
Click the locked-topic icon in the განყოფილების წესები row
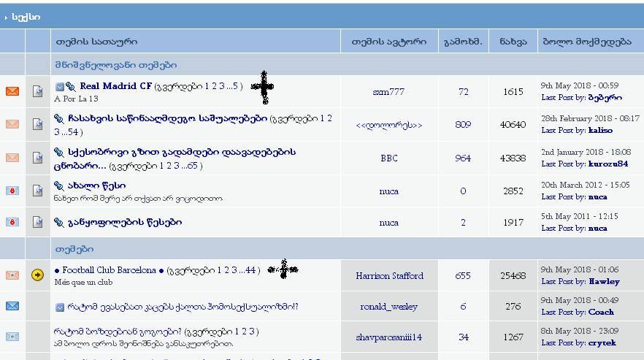(x=12, y=222)
